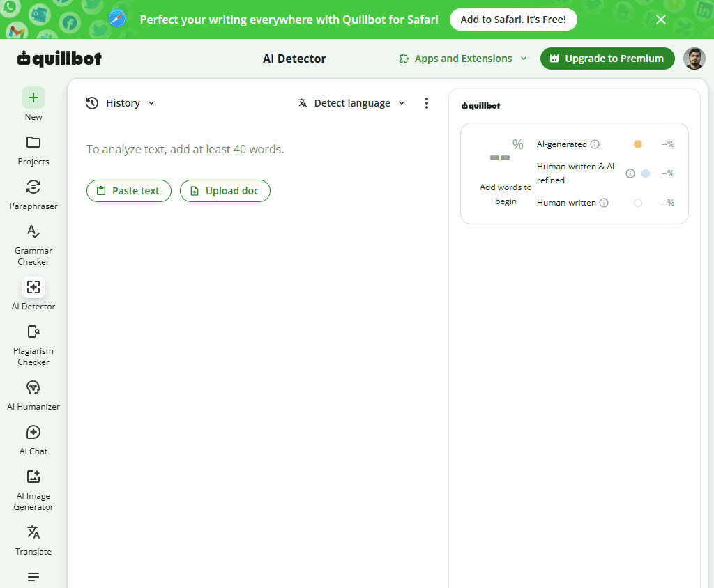Open the Projects folder icon
714x588 pixels.
point(33,142)
